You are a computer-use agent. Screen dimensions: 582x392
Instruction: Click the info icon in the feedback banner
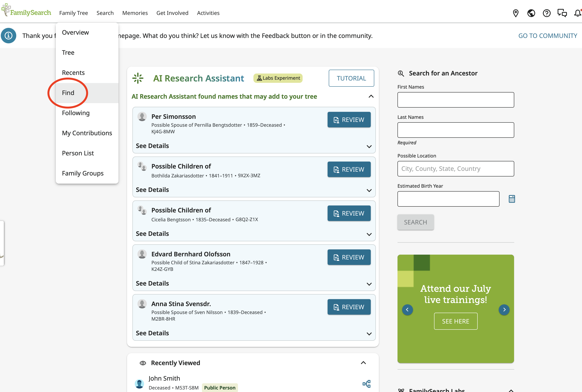click(9, 35)
